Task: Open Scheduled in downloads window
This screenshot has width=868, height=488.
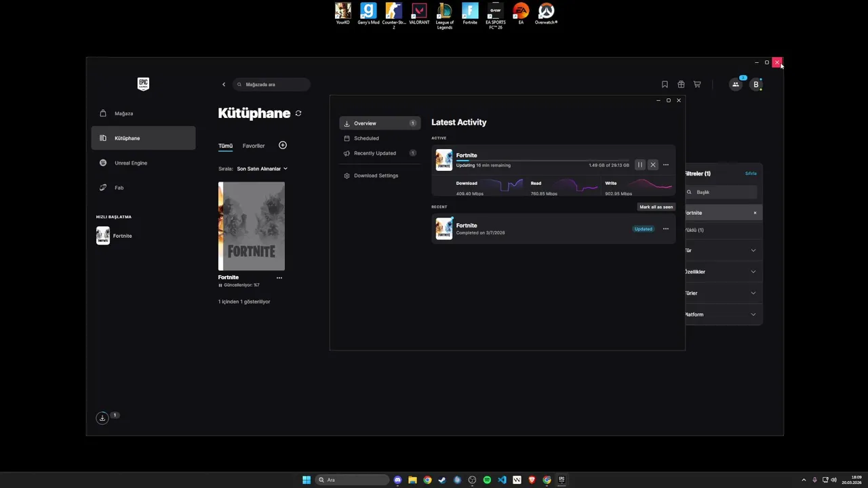Action: pyautogui.click(x=380, y=138)
